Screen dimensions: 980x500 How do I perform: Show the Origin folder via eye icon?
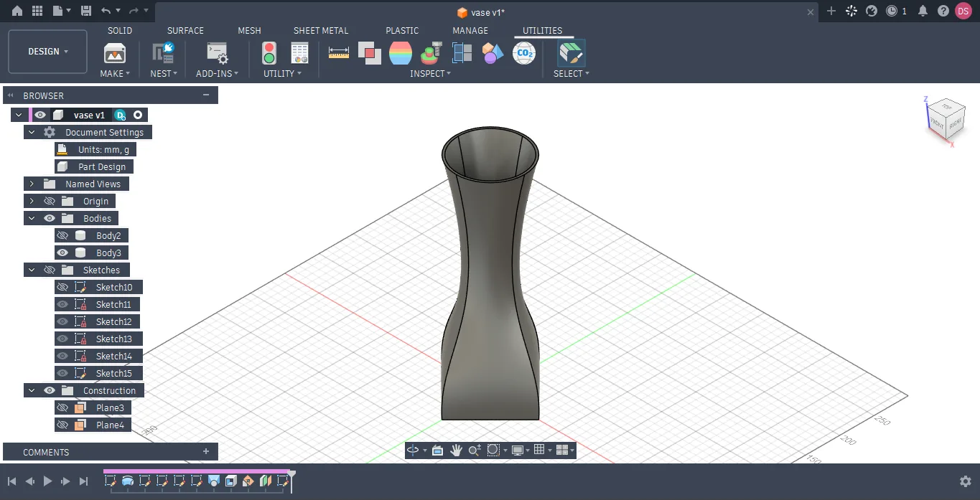[50, 201]
